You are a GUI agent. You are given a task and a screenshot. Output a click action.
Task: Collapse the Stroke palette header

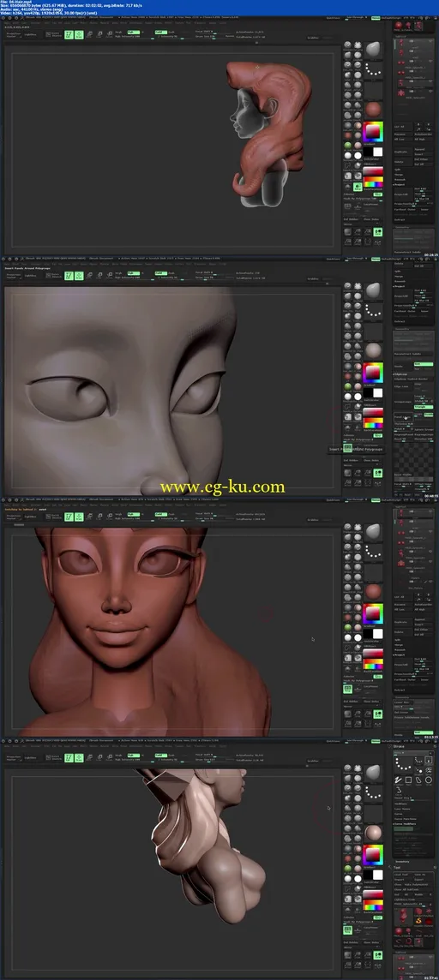(x=399, y=746)
